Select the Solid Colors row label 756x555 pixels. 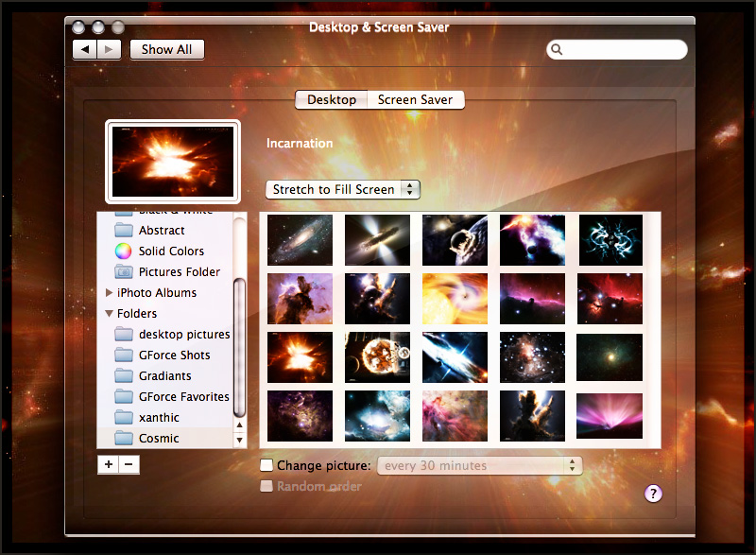pyautogui.click(x=171, y=251)
